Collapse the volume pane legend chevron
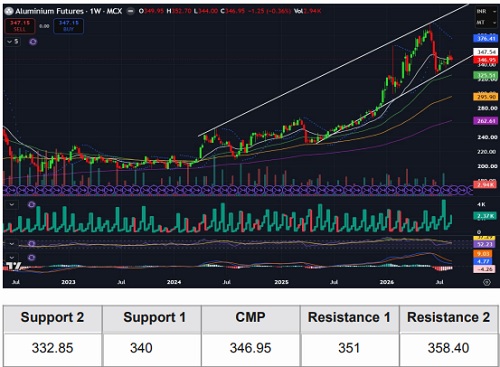 coord(12,204)
